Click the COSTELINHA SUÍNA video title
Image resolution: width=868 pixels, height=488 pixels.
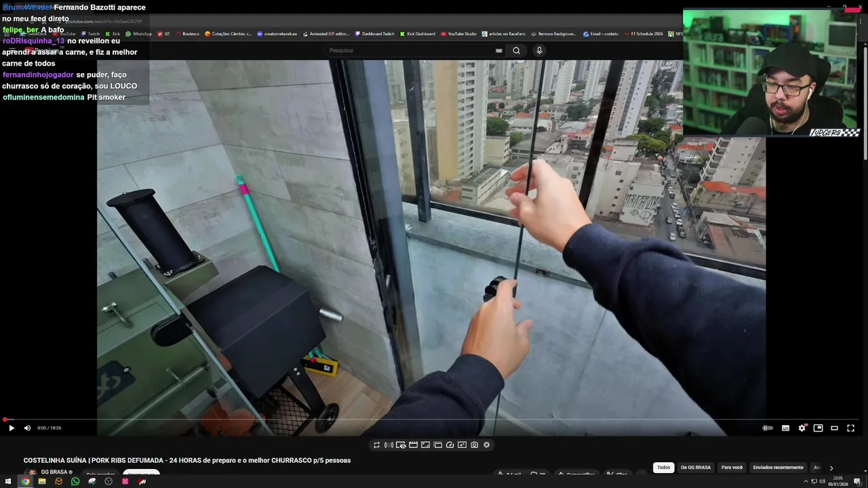pos(187,460)
